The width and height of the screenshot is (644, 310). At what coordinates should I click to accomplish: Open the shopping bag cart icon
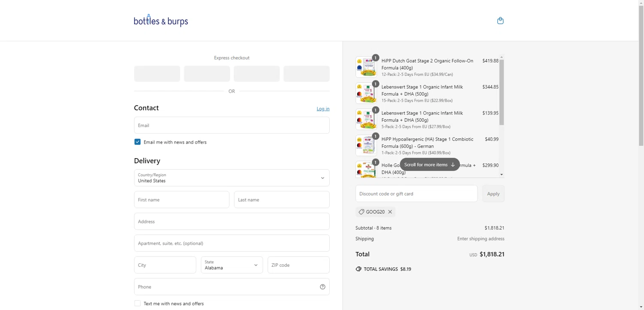coord(500,21)
